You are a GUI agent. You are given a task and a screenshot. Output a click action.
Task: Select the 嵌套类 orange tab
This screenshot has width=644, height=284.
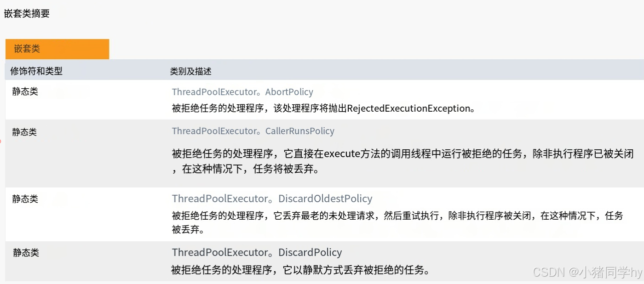[x=57, y=49]
